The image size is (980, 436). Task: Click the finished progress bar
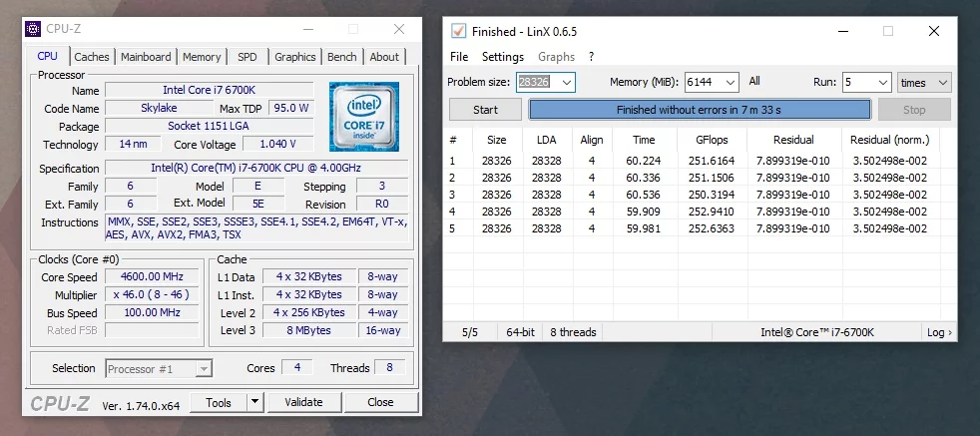699,110
